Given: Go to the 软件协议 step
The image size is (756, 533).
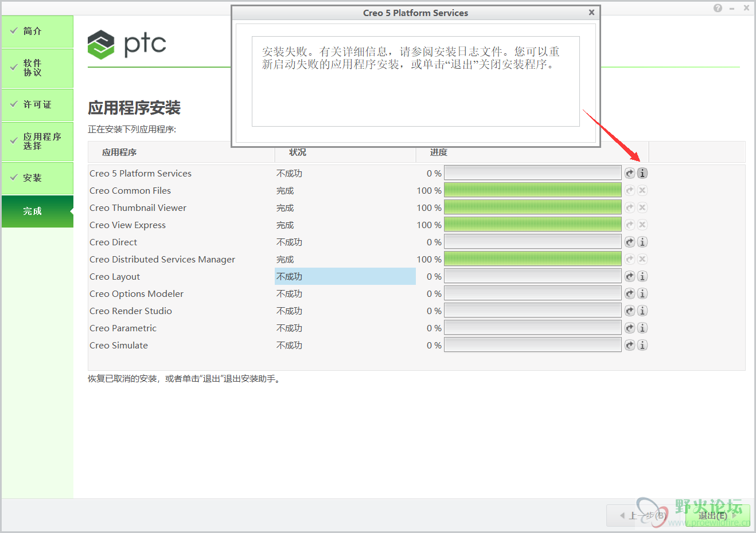Looking at the screenshot, I should click(37, 68).
